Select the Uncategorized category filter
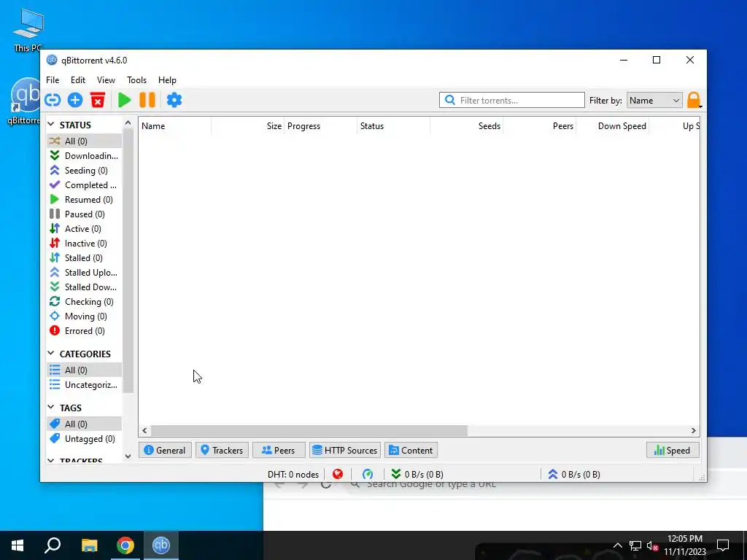The width and height of the screenshot is (747, 560). (x=85, y=385)
